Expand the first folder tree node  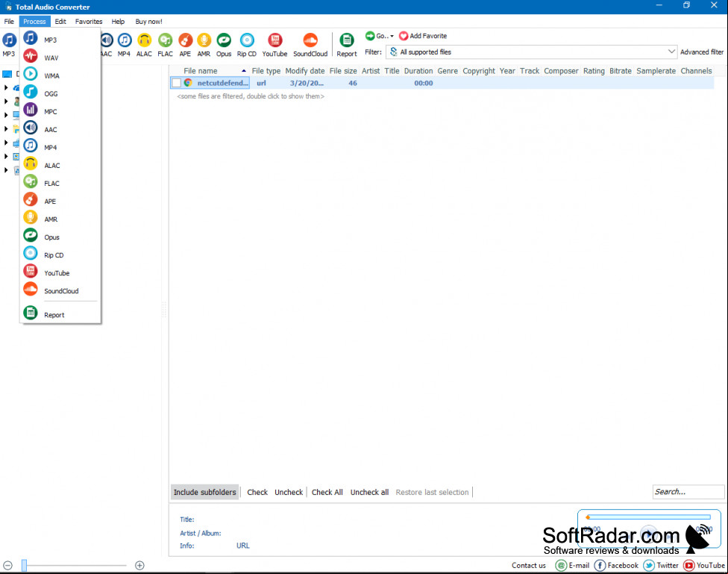(6, 87)
